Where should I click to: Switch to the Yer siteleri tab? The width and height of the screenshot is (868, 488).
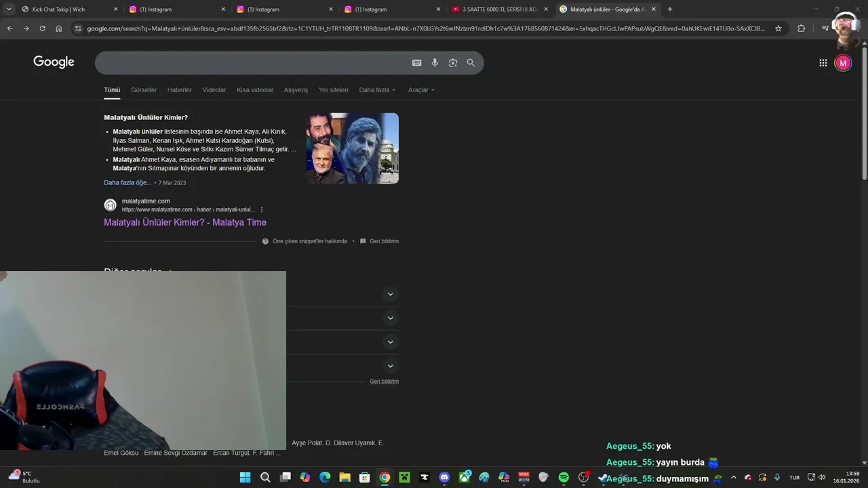(334, 90)
